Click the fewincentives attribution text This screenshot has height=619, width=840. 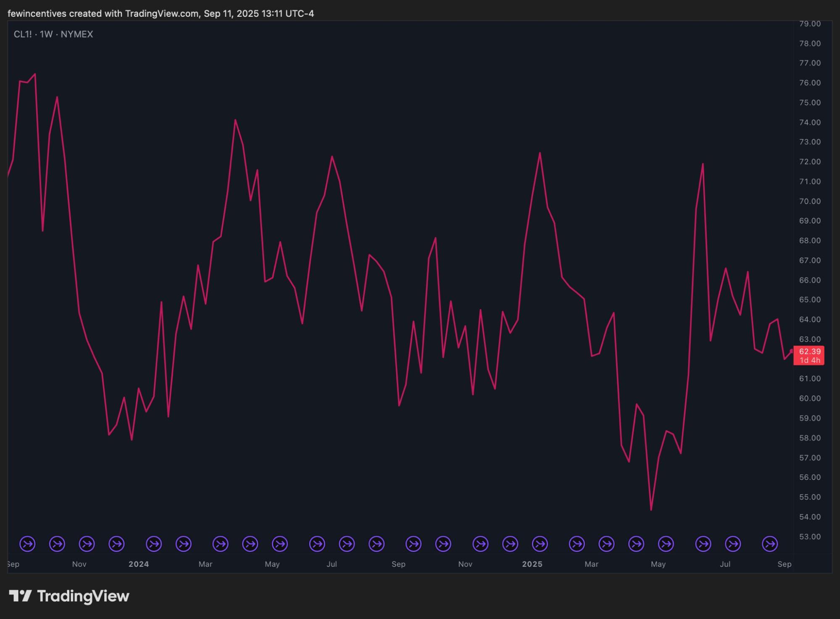click(x=37, y=13)
